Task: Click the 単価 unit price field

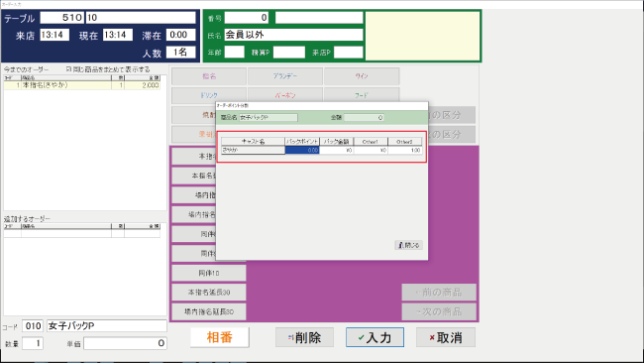Action: point(125,343)
